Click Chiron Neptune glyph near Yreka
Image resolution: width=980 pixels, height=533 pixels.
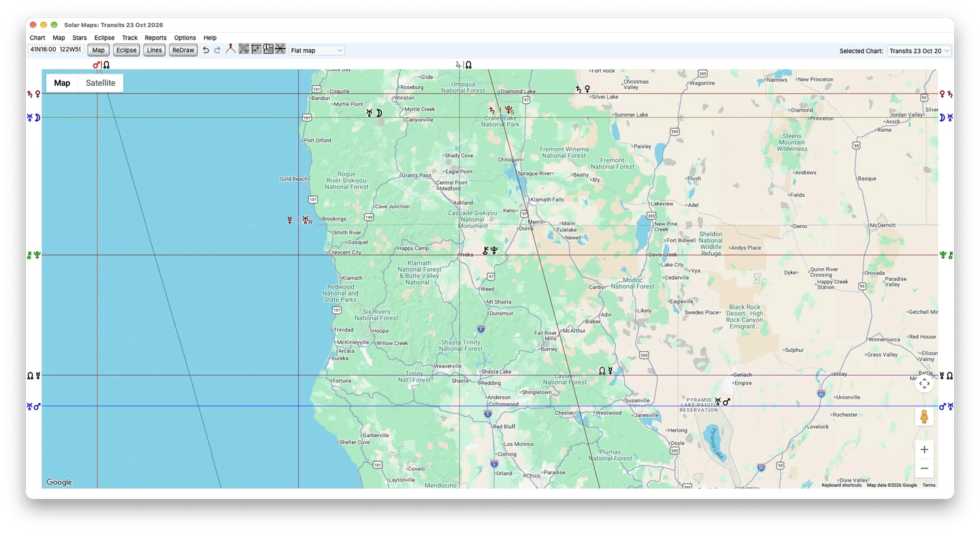490,251
